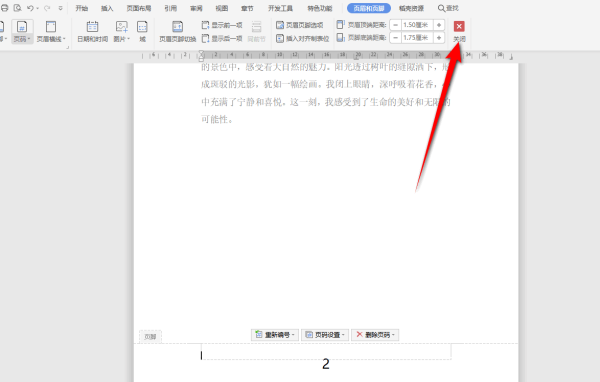Open the 开发工具 tab

coord(280,8)
